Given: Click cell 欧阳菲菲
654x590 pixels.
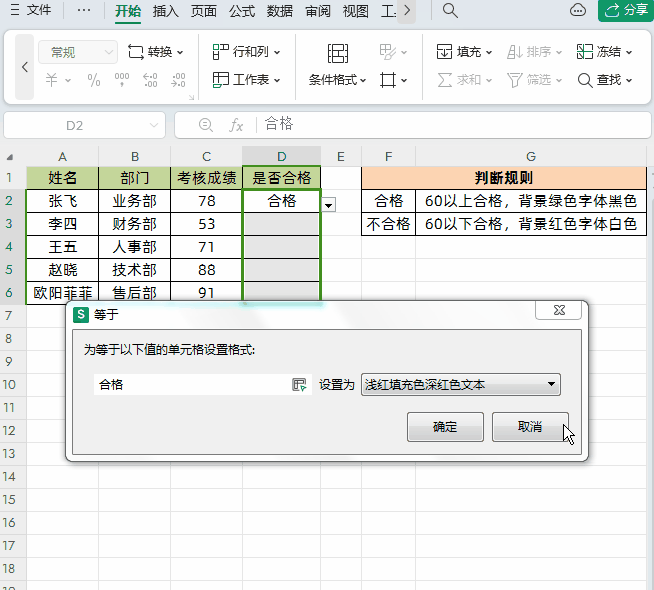Looking at the screenshot, I should 63,293.
